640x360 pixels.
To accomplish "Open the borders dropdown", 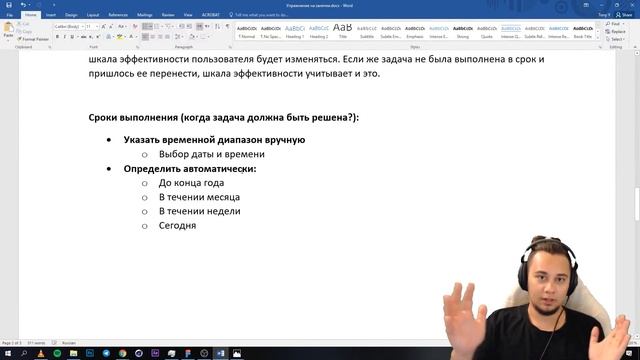I will [208, 37].
